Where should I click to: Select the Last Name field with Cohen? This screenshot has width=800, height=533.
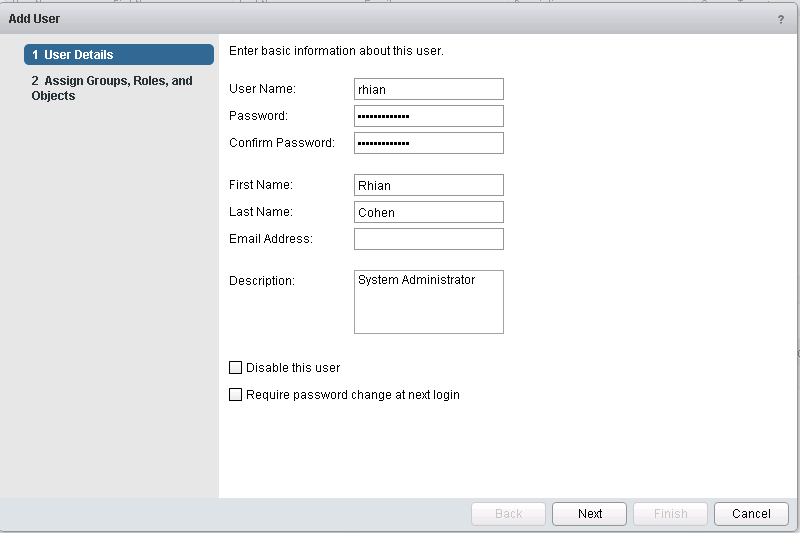429,212
